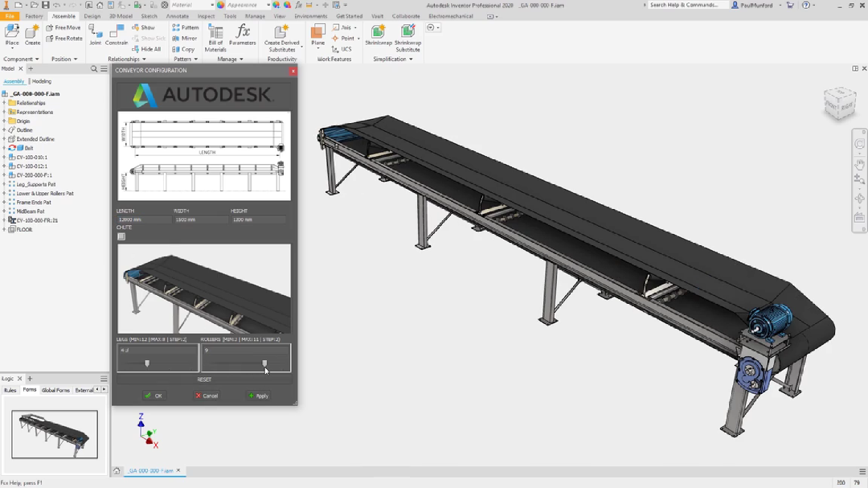The image size is (868, 488).
Task: Click the Place component icon
Action: 12,34
